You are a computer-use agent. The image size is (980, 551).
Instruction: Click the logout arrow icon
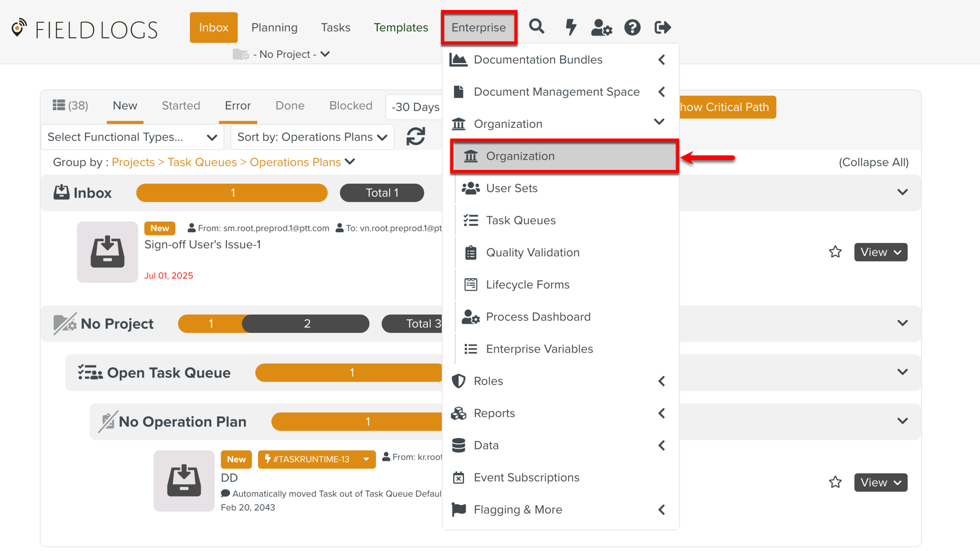662,27
